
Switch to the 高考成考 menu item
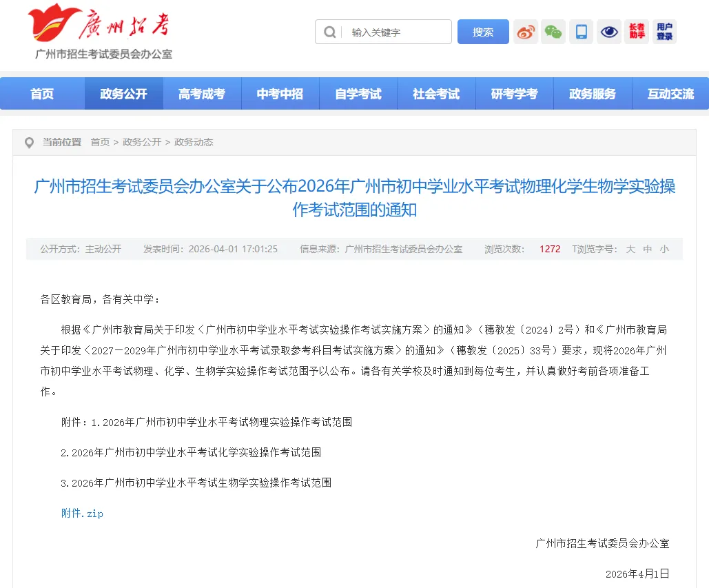click(202, 93)
